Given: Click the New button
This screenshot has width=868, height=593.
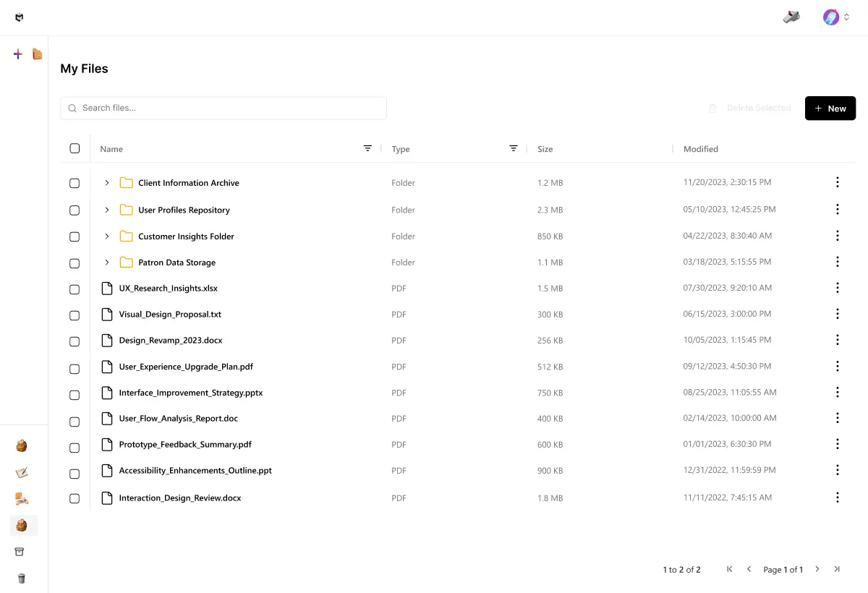Looking at the screenshot, I should click(830, 108).
